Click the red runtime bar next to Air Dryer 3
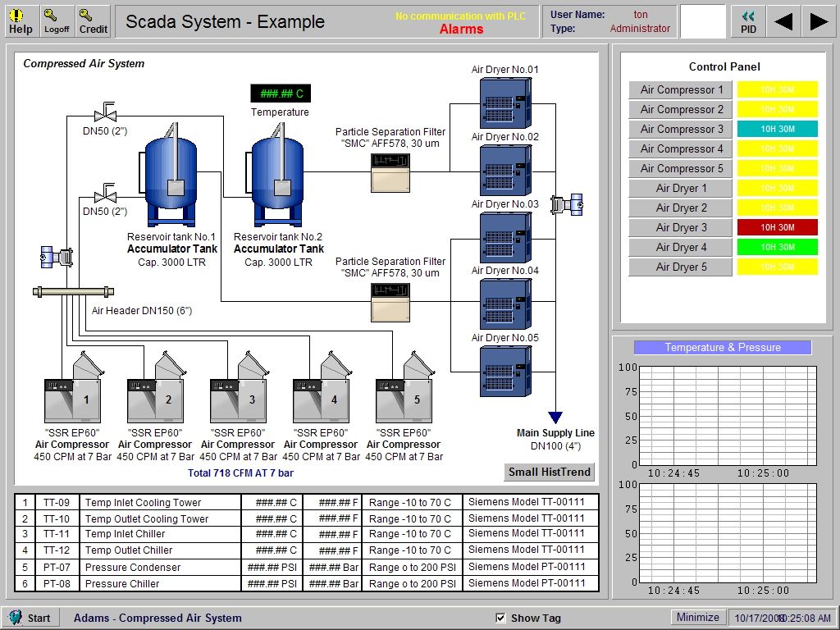The height and width of the screenshot is (630, 840). tap(777, 227)
